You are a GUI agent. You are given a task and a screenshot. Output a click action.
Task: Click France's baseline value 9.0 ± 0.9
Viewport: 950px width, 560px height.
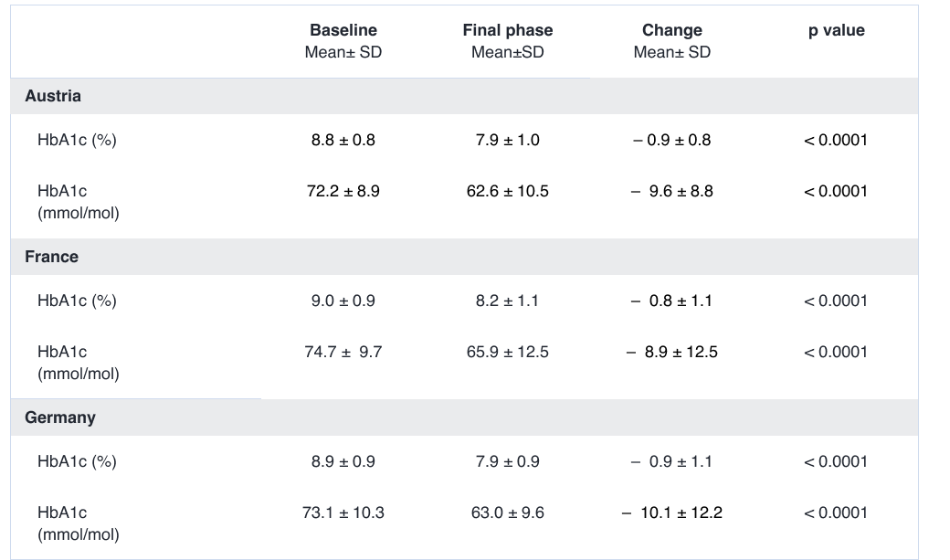[343, 301]
